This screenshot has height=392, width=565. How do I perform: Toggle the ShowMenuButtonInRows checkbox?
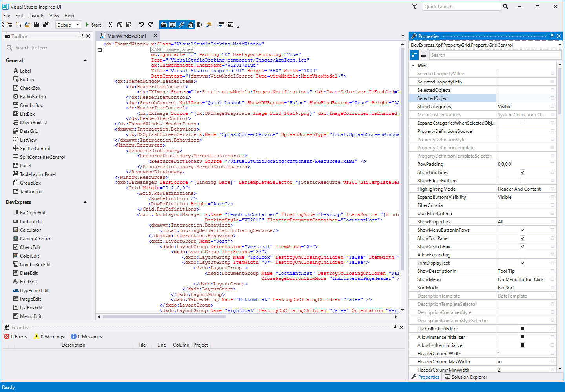(x=523, y=230)
